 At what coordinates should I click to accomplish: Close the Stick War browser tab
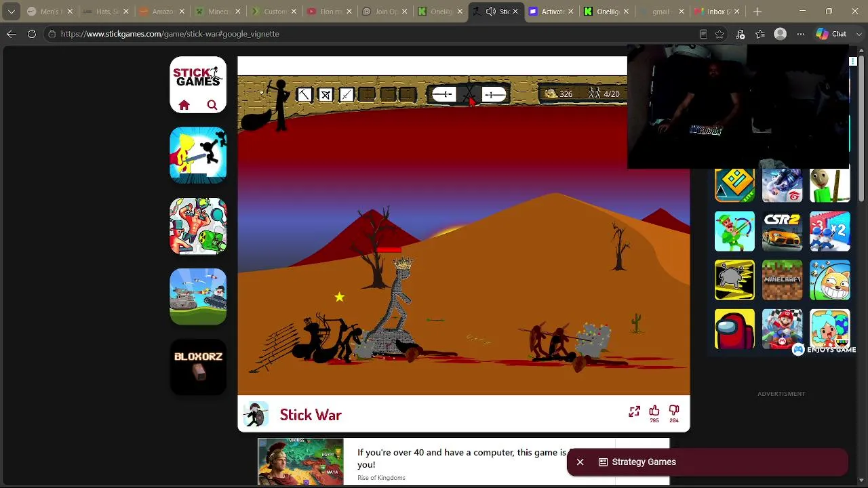pos(515,12)
